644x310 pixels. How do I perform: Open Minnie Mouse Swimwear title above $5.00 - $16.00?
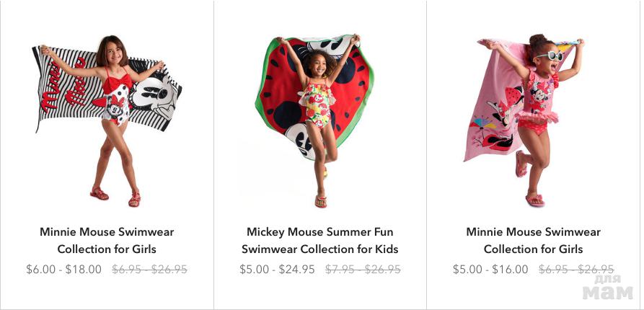533,241
